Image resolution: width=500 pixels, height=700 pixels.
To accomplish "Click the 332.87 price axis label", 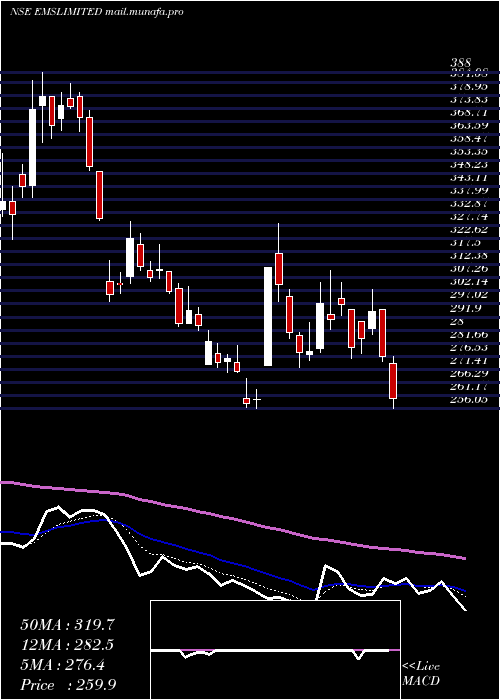I will (468, 204).
